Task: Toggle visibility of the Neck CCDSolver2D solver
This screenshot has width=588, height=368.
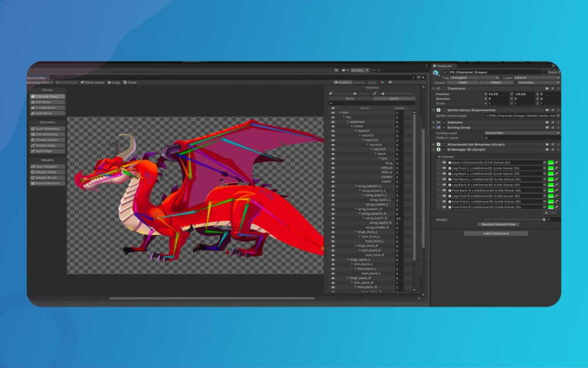Action: tap(444, 162)
